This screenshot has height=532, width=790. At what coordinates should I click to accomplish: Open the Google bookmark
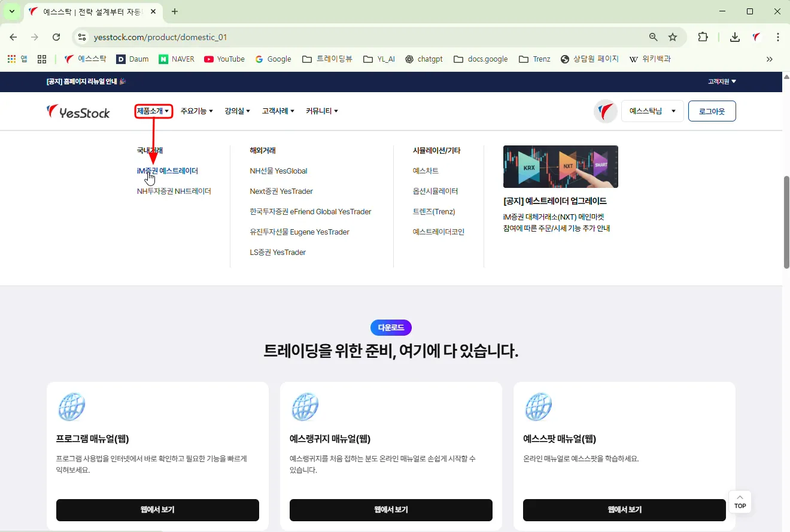coord(273,59)
